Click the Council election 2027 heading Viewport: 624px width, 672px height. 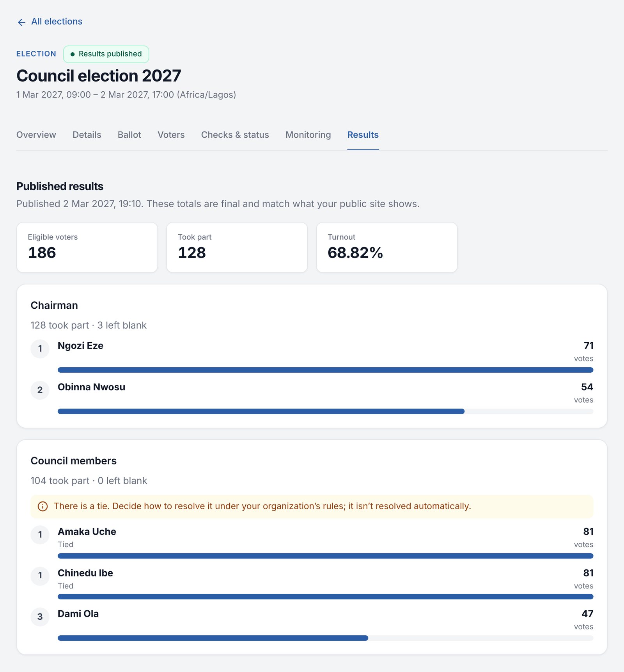99,76
